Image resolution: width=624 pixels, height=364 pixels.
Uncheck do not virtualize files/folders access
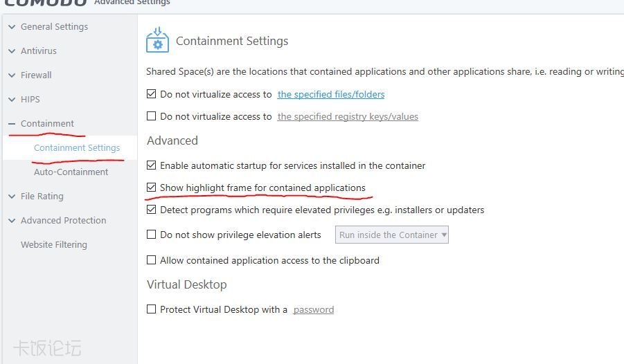(152, 94)
